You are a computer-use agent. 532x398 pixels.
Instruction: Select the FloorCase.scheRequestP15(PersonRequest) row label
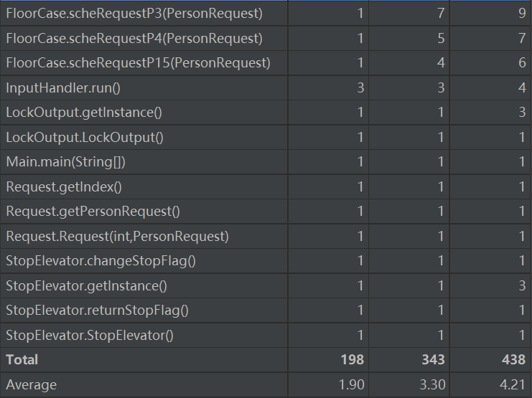[138, 63]
